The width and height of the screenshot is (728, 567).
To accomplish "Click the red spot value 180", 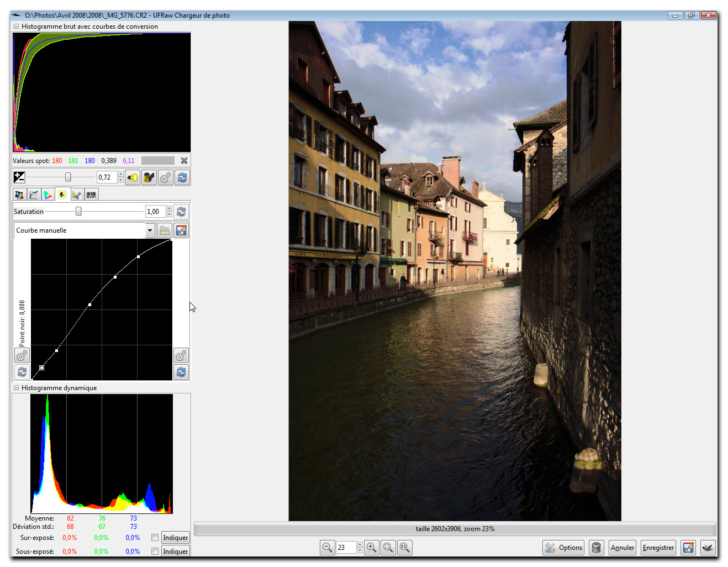I will (x=57, y=161).
